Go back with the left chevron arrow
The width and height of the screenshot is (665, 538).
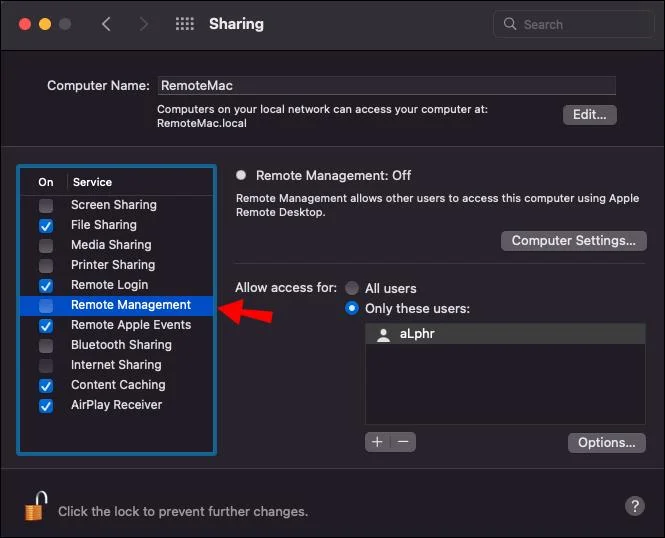click(x=107, y=24)
